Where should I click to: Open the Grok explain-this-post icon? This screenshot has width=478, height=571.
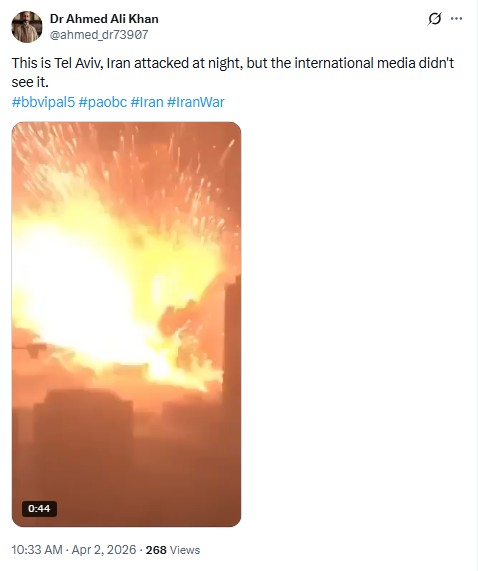click(434, 19)
